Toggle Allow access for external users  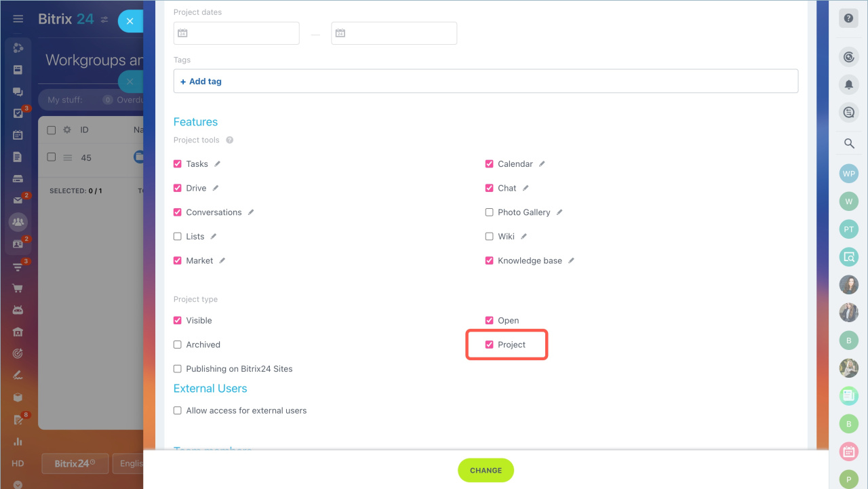coord(178,410)
